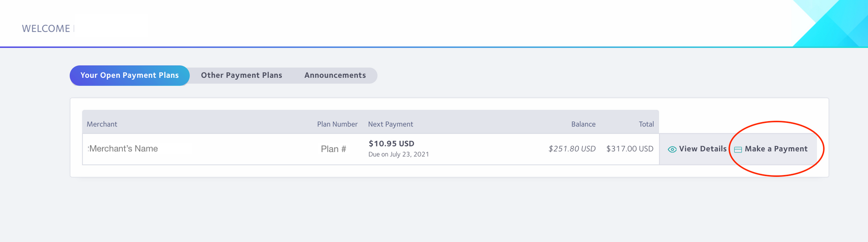Click the Plan # cell in the row
Viewport: 868px width, 242px height.
[x=333, y=149]
